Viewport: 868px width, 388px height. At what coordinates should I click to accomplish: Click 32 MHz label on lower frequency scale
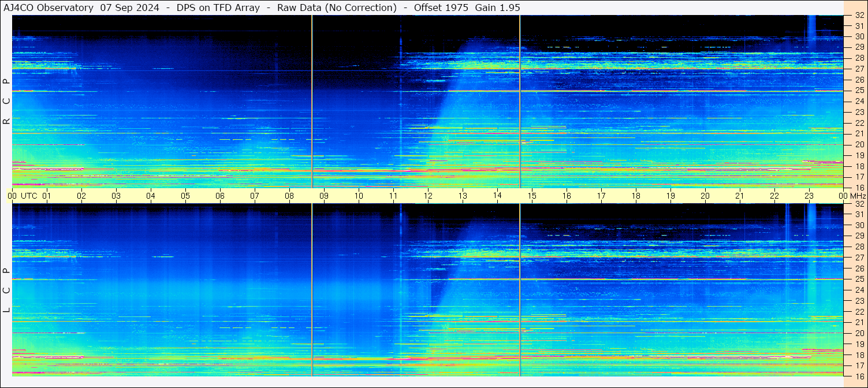(x=859, y=204)
